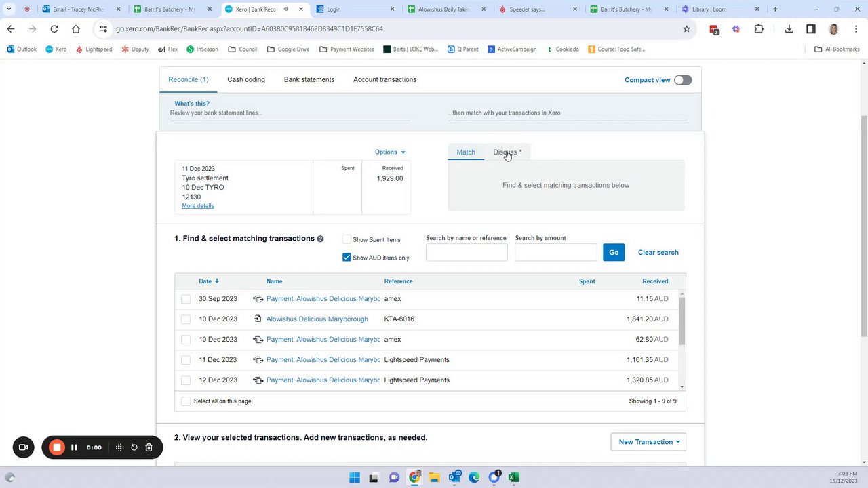This screenshot has width=868, height=488.
Task: Tick the checkbox for the 62.80 AUD row
Action: coord(186,340)
